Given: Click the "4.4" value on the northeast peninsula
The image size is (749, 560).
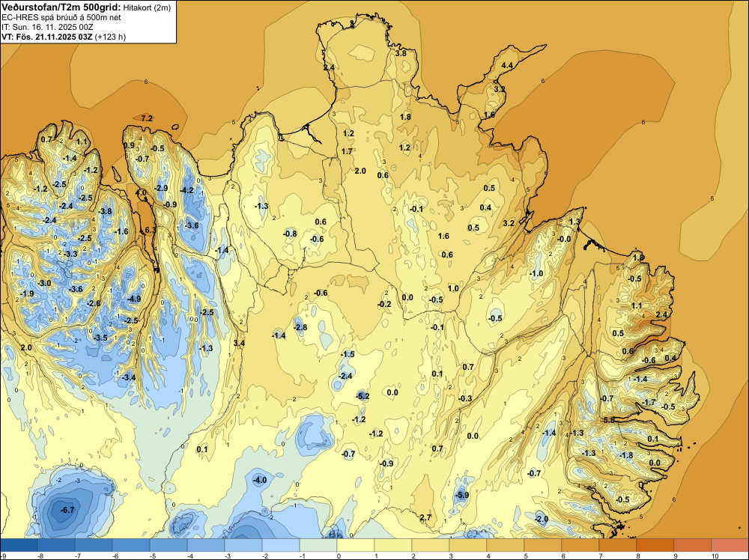Looking at the screenshot, I should point(507,65).
